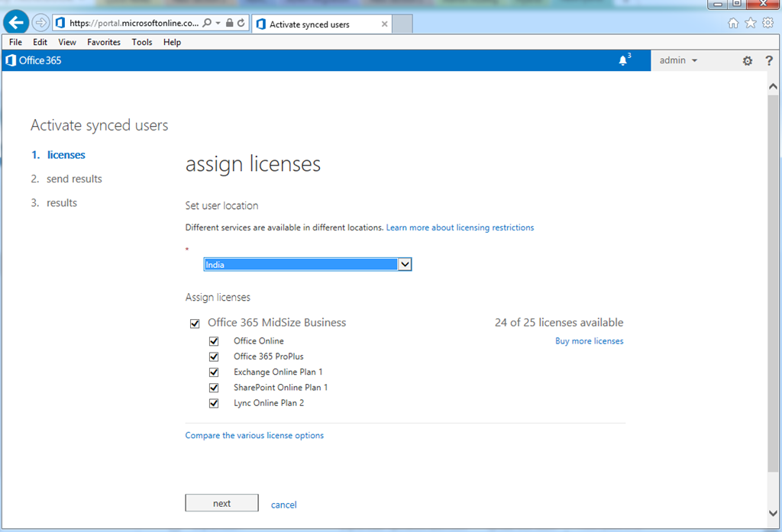Open the File menu

coord(15,42)
